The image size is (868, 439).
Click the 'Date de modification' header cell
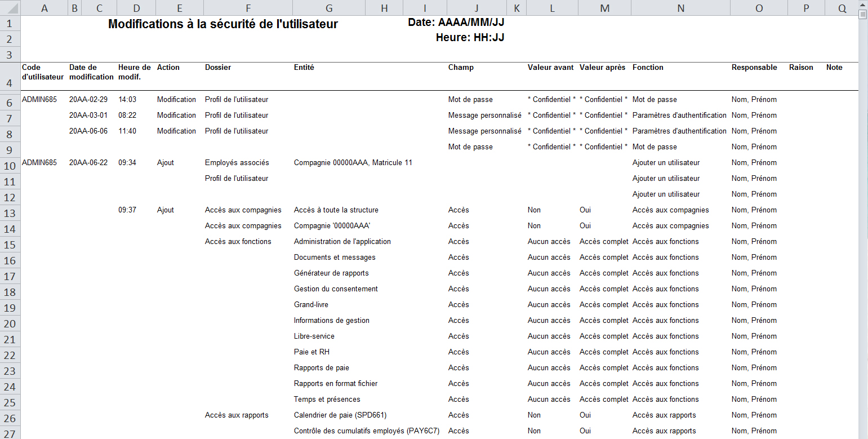click(91, 72)
